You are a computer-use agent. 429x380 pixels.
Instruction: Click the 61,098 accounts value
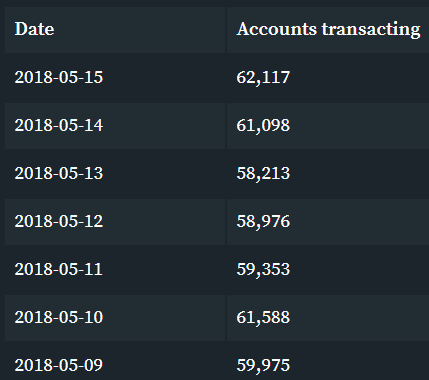coord(263,125)
